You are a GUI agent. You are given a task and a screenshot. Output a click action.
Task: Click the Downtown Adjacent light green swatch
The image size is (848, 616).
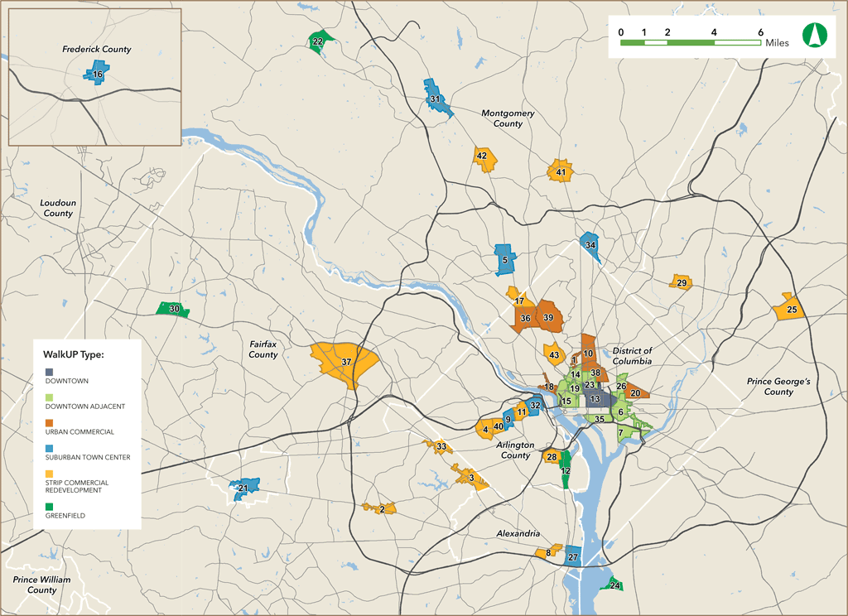click(49, 397)
